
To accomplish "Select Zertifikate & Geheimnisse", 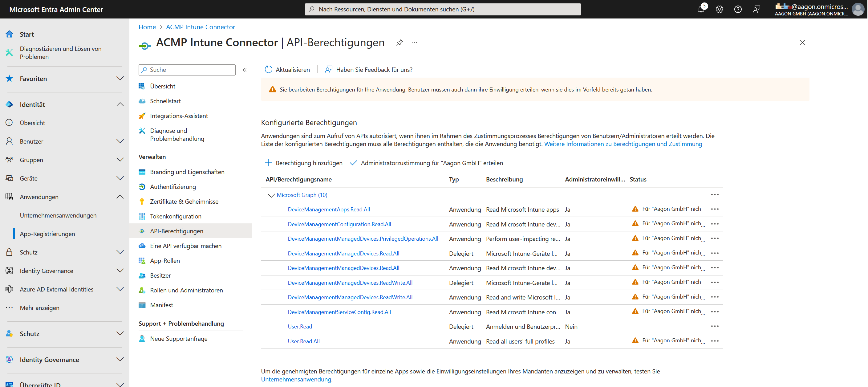I will click(184, 201).
